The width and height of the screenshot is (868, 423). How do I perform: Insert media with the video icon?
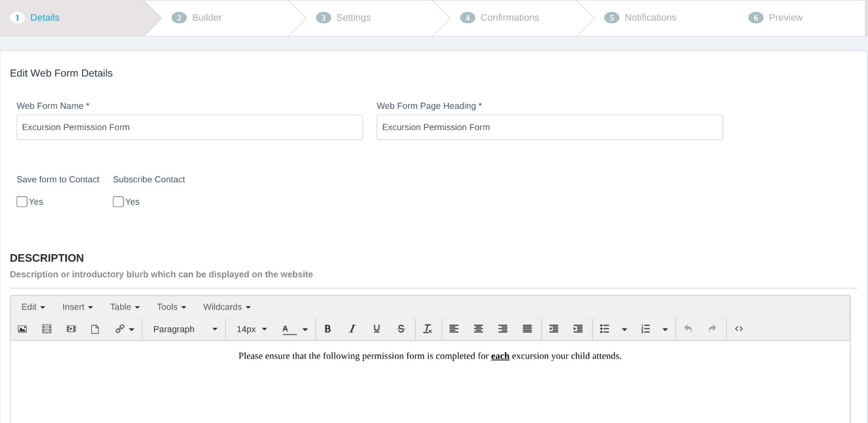click(71, 329)
